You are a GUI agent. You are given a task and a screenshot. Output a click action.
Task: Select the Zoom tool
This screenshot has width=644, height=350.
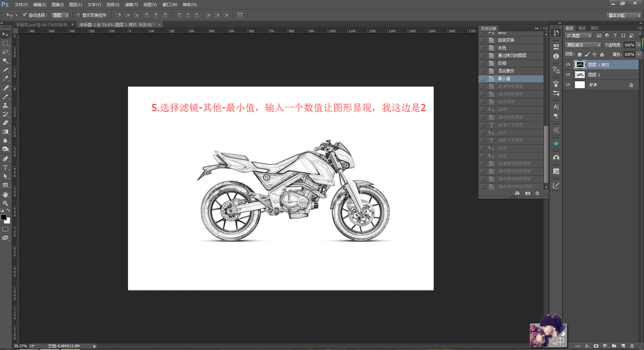(5, 203)
